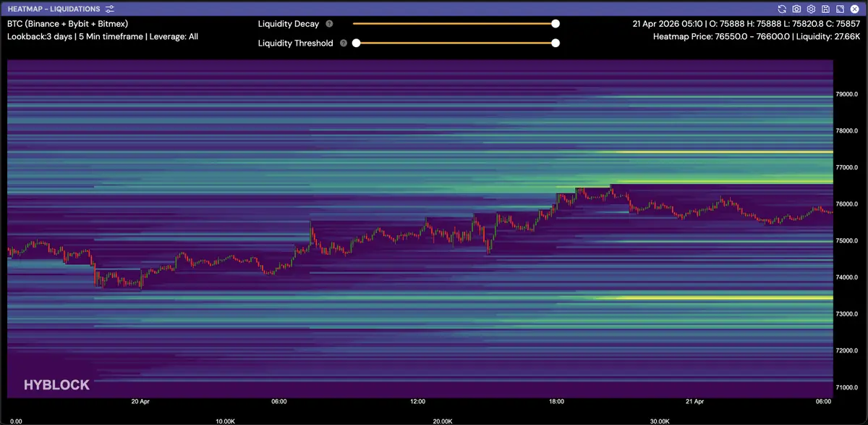This screenshot has width=868, height=425.
Task: Click middle of Liquidity Decay track
Action: click(454, 24)
